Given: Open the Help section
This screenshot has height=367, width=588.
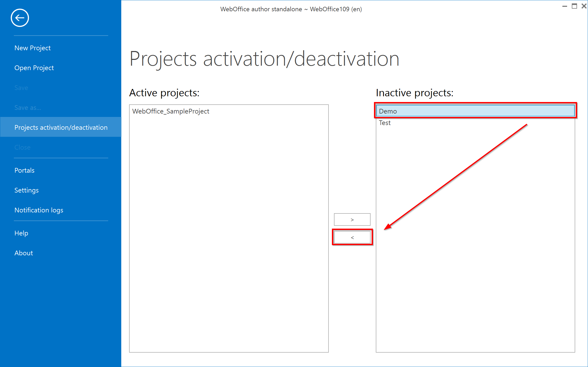Looking at the screenshot, I should click(x=21, y=233).
